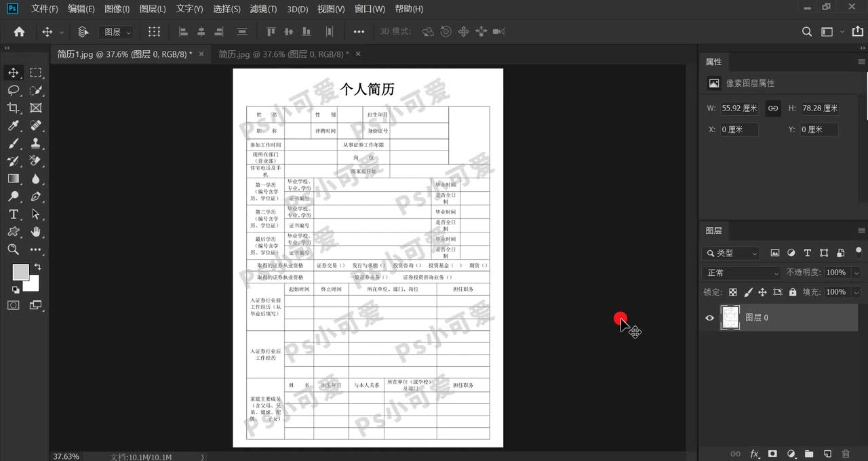Select the Hand tool
The height and width of the screenshot is (461, 868).
(x=36, y=230)
